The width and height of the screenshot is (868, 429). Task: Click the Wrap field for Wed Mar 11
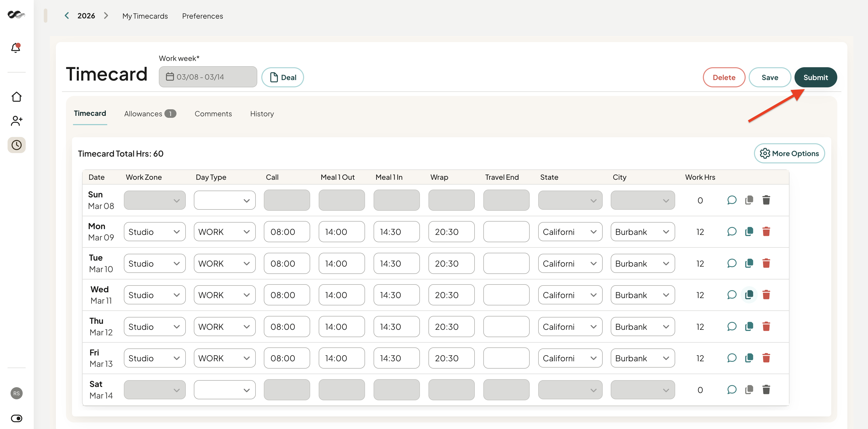click(x=451, y=295)
